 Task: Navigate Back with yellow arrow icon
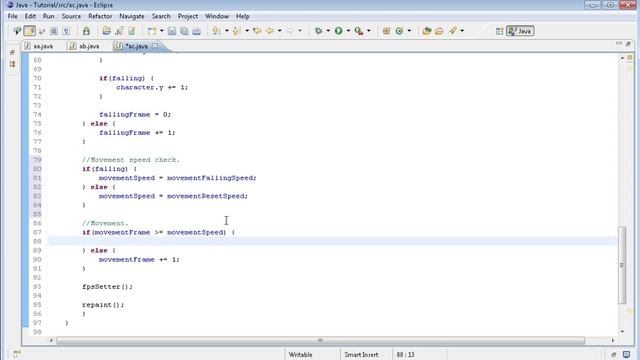pos(270,31)
